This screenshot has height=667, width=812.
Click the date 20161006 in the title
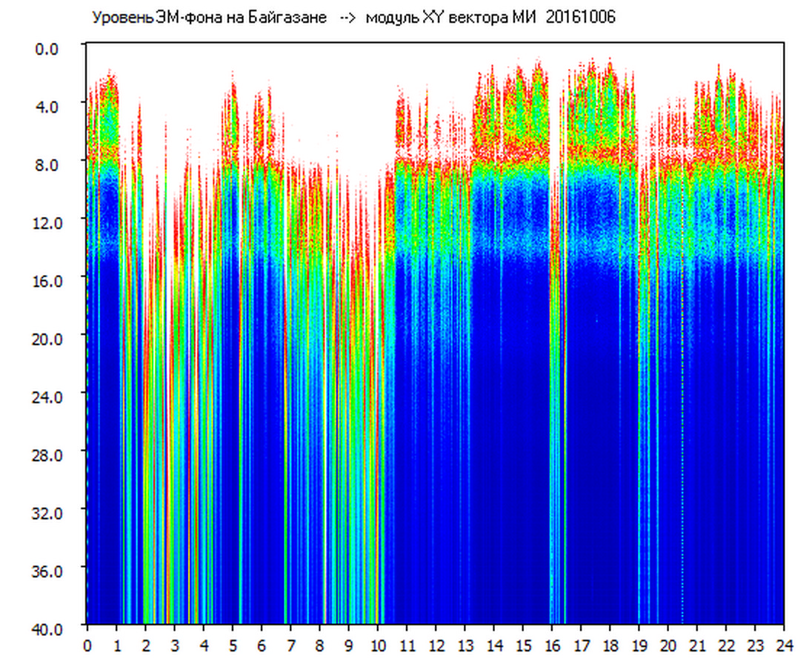pyautogui.click(x=580, y=18)
